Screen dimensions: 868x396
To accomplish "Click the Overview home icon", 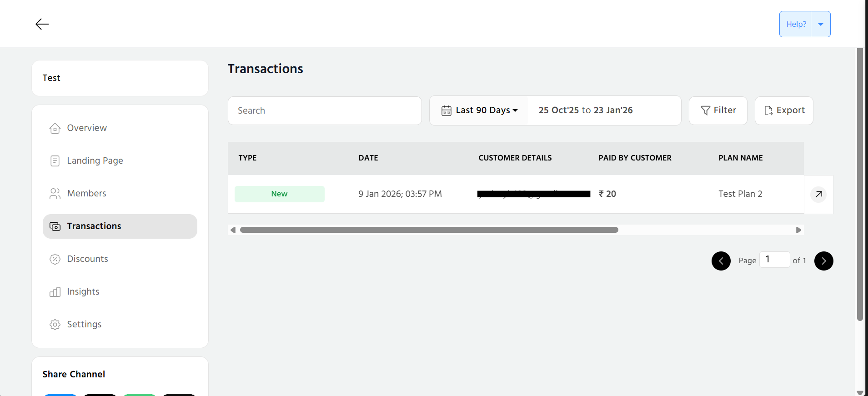I will point(55,128).
